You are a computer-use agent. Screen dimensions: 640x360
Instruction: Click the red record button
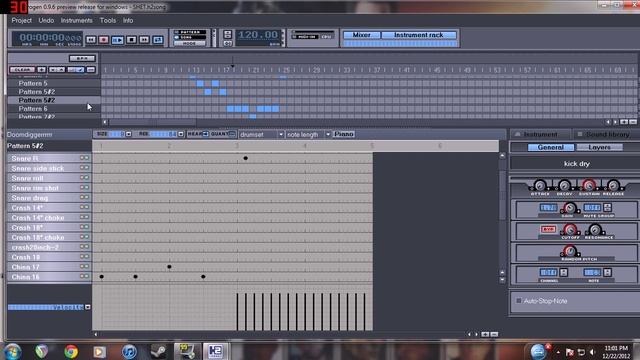(104, 40)
